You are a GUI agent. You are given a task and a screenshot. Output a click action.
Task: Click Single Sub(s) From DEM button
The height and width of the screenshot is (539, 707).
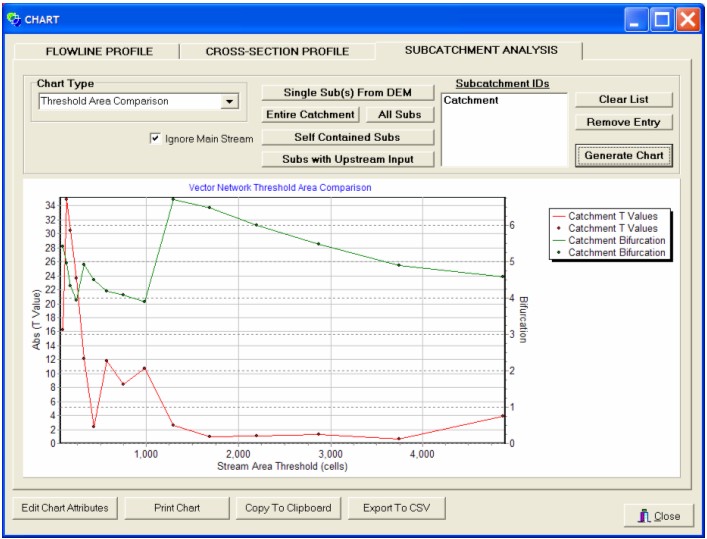(x=347, y=93)
